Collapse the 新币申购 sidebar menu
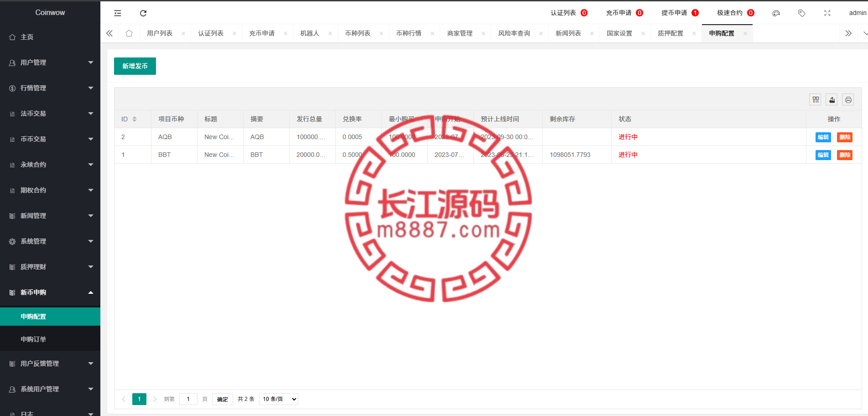The height and width of the screenshot is (416, 868). [50, 292]
